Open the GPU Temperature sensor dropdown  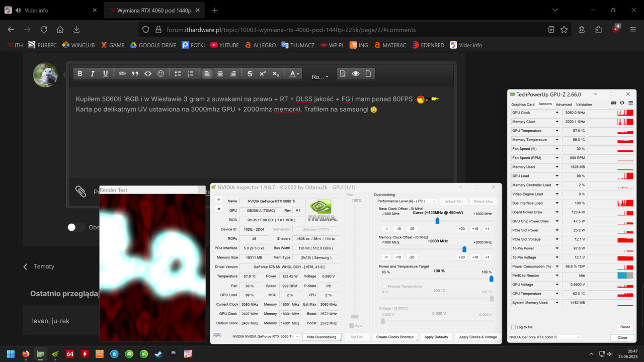click(557, 131)
